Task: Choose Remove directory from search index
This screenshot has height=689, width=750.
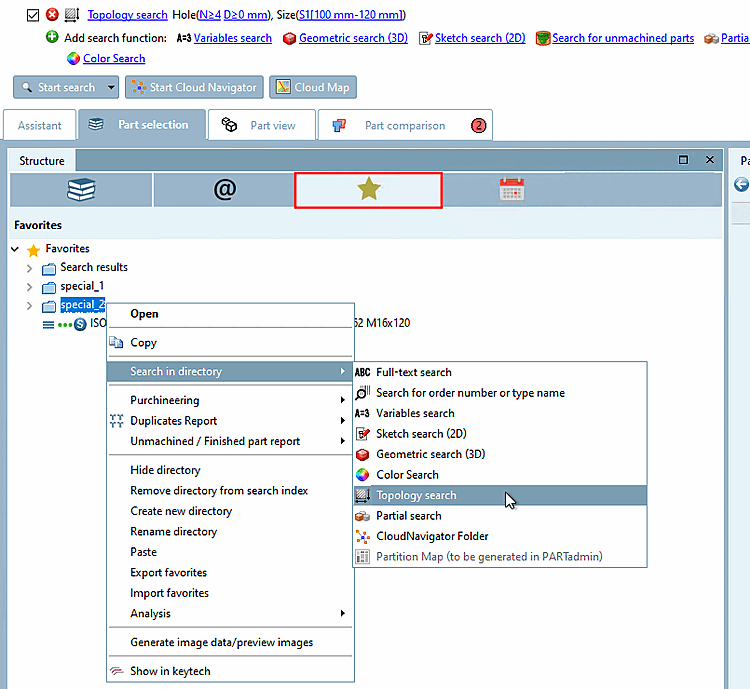Action: (x=230, y=490)
